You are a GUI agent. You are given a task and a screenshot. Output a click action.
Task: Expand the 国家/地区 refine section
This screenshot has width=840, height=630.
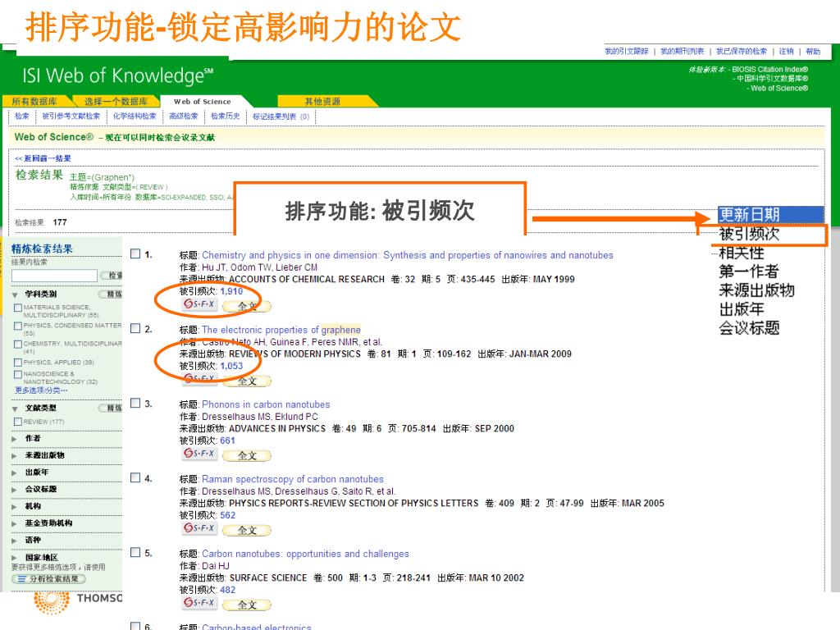15,558
